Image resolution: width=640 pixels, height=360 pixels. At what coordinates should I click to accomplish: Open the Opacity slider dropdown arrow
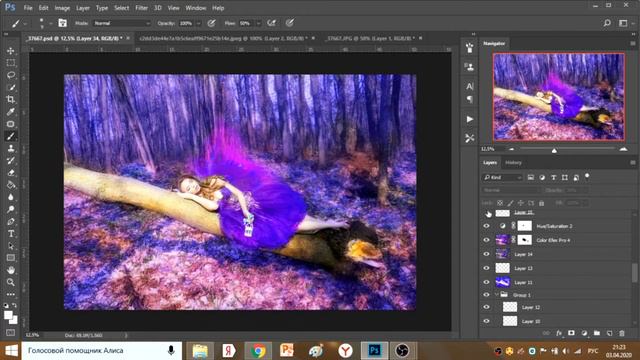pyautogui.click(x=199, y=23)
